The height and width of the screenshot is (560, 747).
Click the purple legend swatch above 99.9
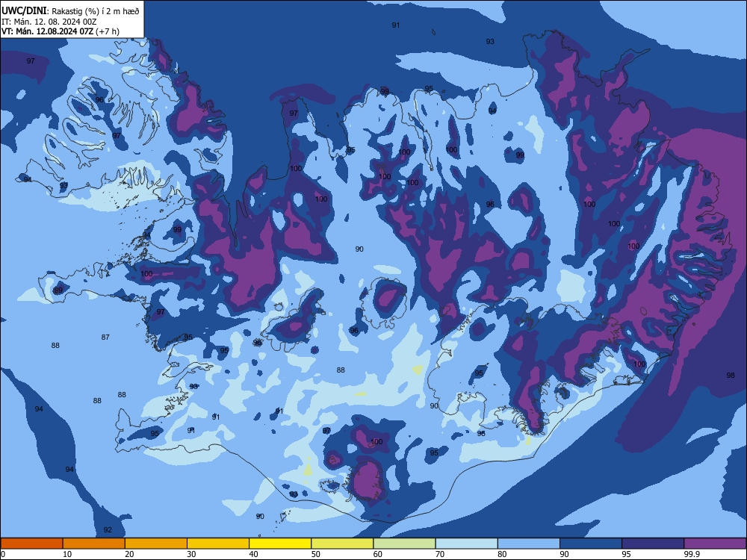pos(715,544)
